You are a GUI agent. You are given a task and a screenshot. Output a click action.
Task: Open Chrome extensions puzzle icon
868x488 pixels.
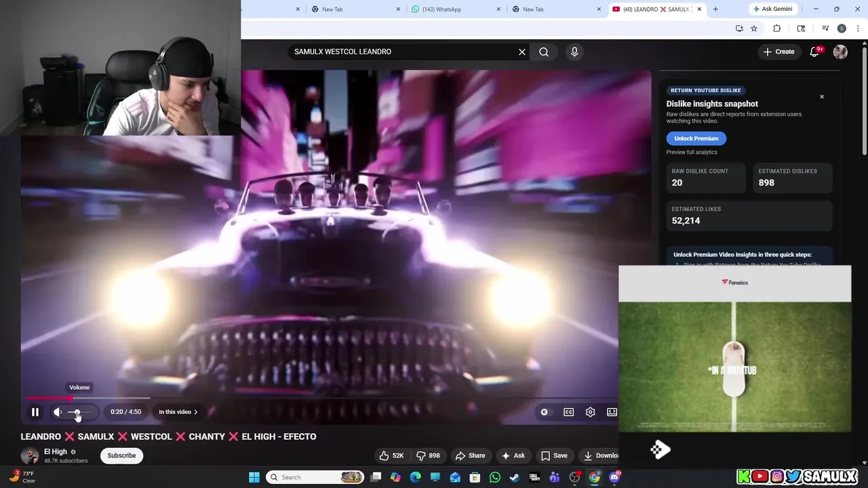click(x=777, y=28)
